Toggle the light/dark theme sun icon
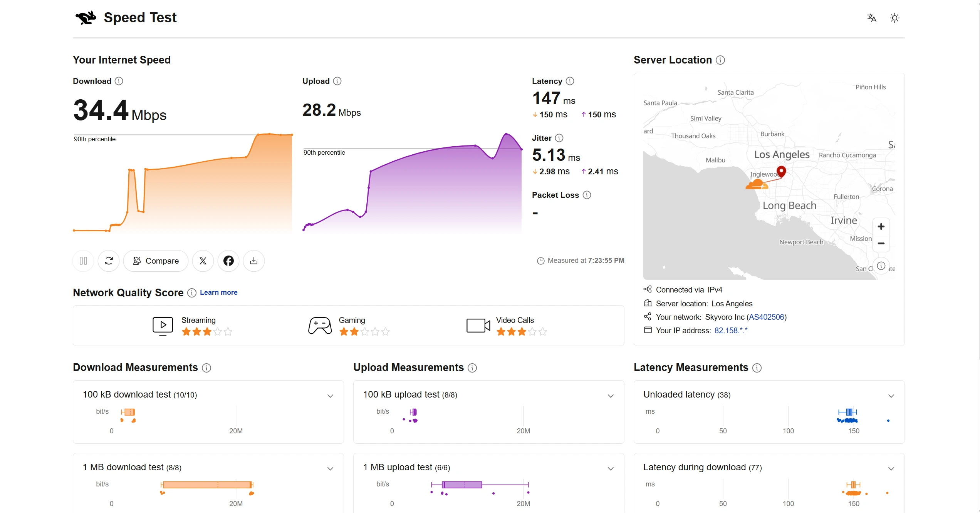Viewport: 980px width, 513px height. (894, 18)
